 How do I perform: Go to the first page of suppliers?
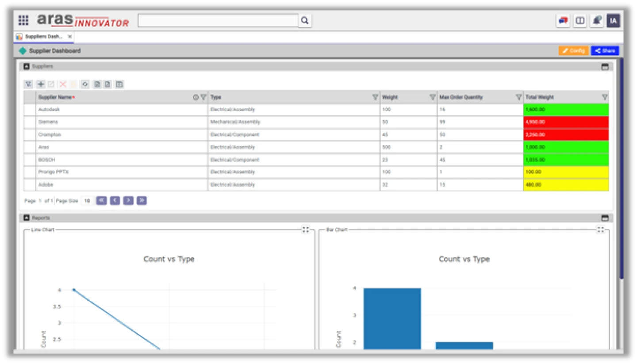point(101,201)
